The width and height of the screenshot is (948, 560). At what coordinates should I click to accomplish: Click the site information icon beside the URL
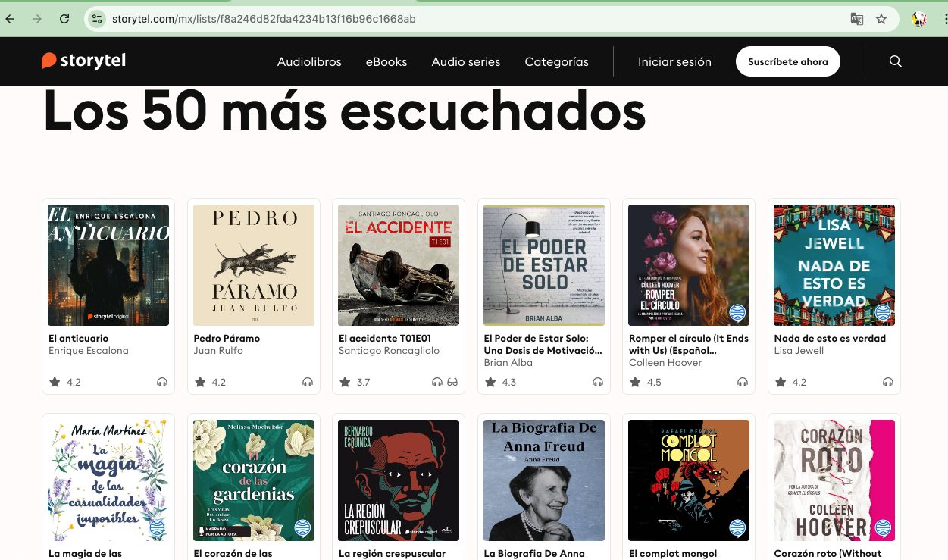click(x=96, y=19)
